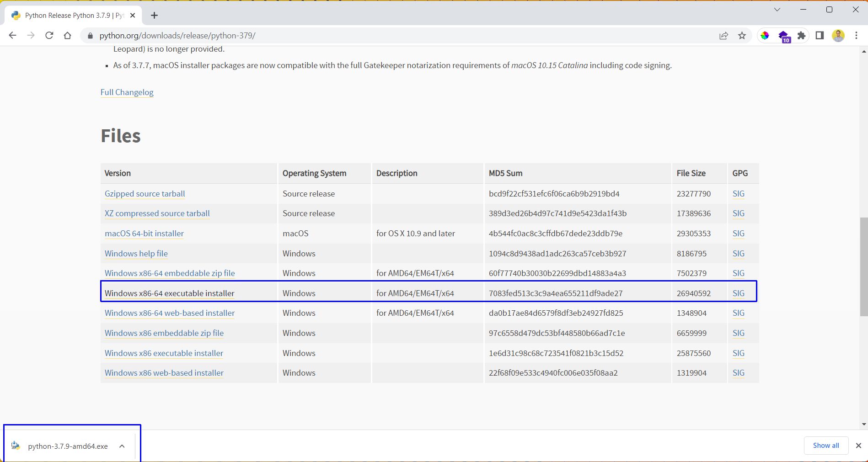Click Show all downloads button

coord(826,446)
